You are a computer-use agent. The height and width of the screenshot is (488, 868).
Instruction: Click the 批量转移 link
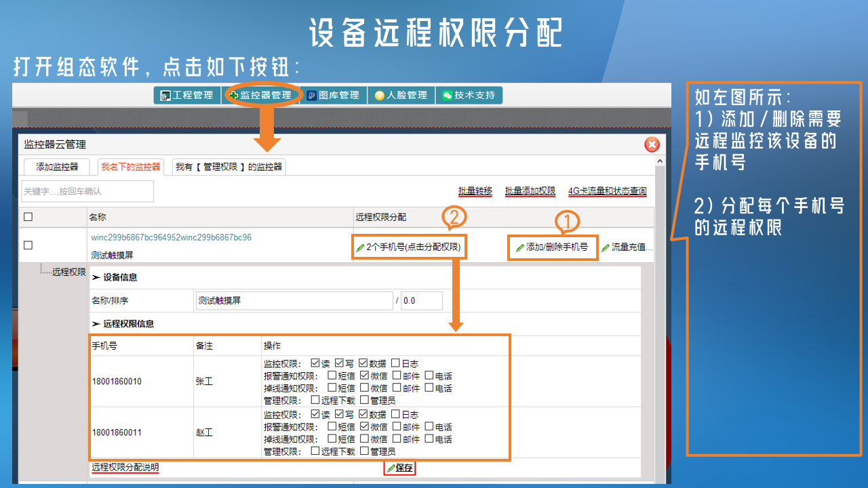coord(475,191)
